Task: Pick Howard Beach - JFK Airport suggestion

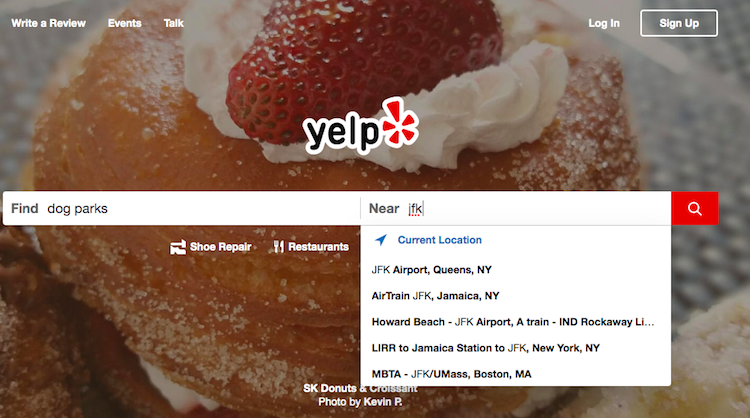Action: [516, 322]
